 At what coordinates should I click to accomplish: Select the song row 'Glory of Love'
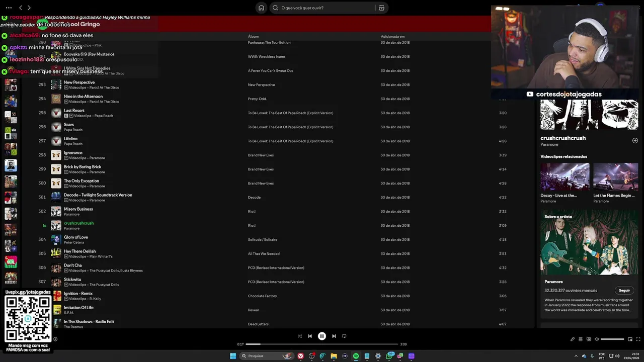point(277,239)
